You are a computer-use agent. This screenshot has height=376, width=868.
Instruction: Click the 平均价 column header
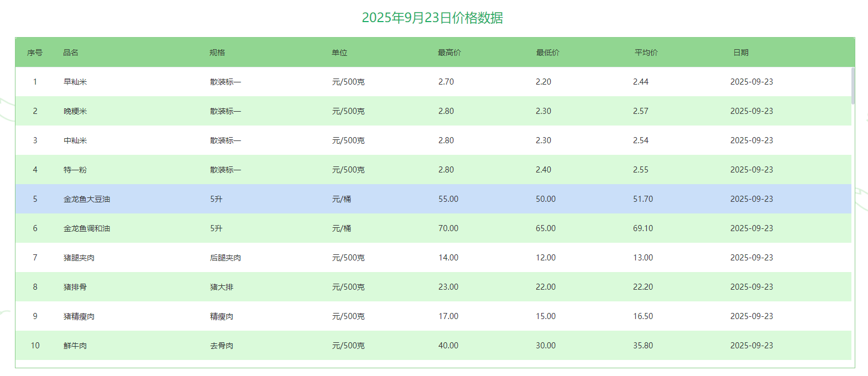point(646,53)
